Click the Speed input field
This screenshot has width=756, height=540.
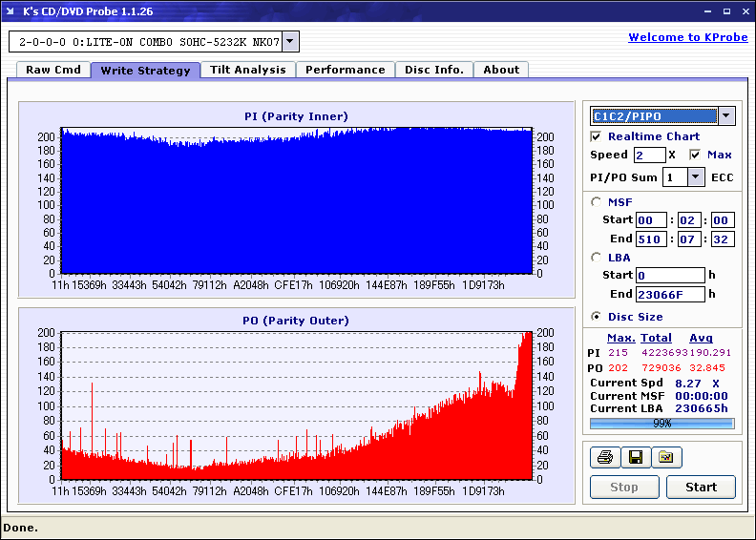(649, 155)
